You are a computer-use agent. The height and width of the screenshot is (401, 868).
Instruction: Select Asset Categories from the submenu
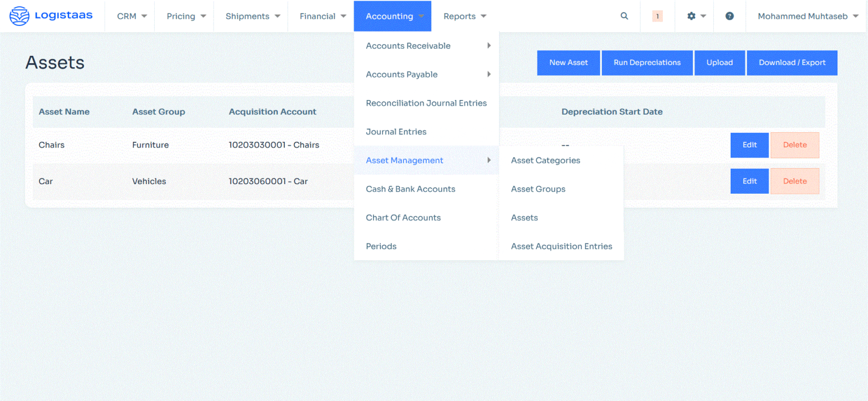[545, 160]
